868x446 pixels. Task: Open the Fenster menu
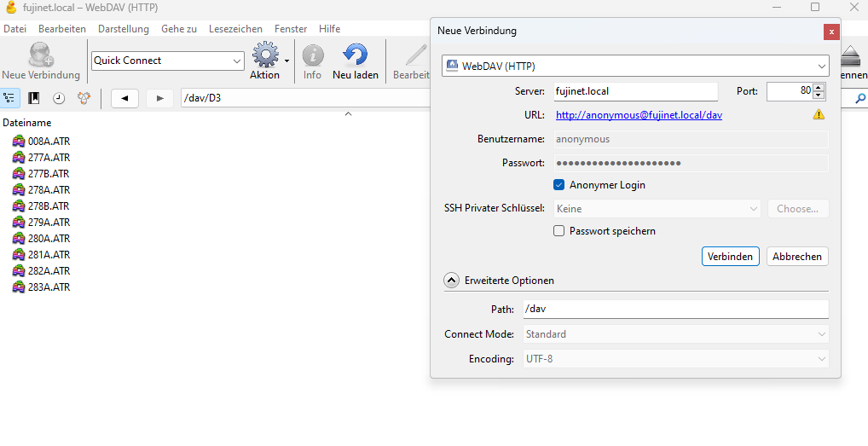pyautogui.click(x=291, y=29)
